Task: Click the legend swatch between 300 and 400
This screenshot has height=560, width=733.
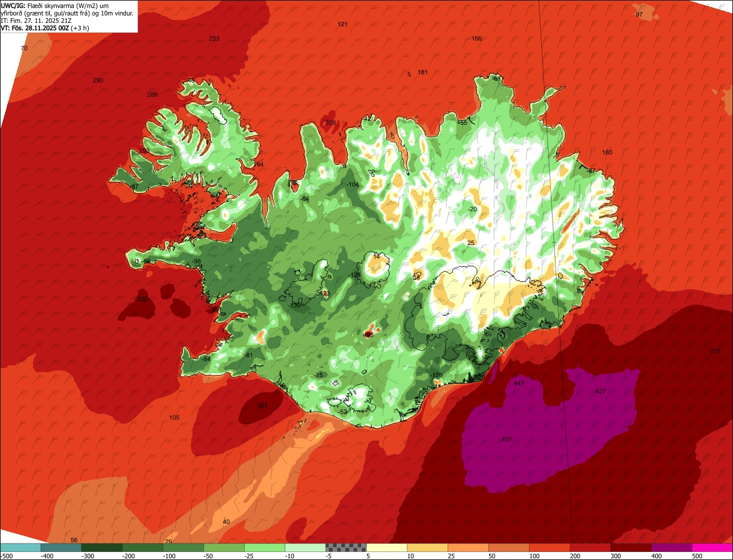Action: pyautogui.click(x=630, y=547)
